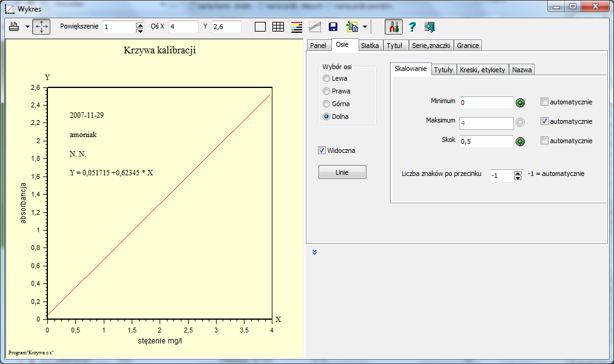
Task: Click the printer icon in the toolbar
Action: click(x=14, y=27)
